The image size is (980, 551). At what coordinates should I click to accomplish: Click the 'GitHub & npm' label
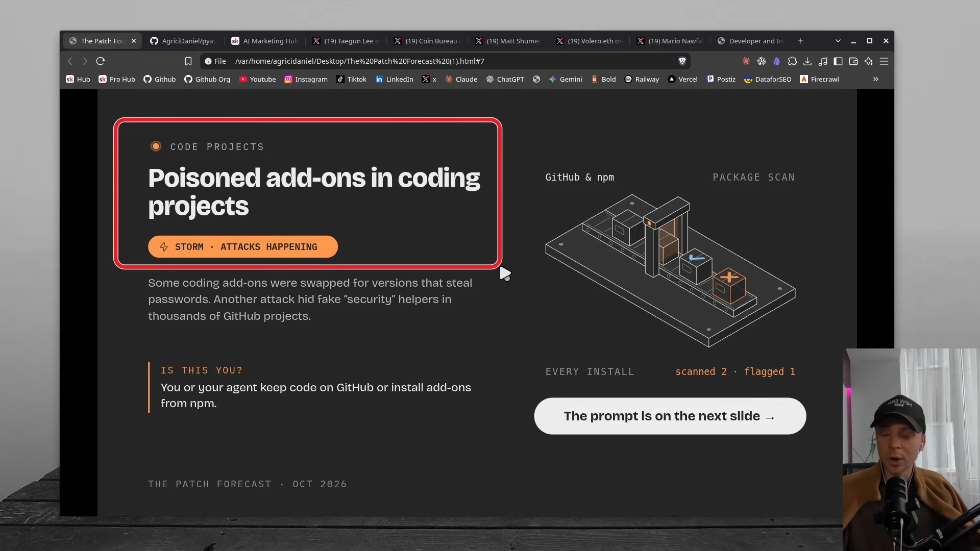click(579, 177)
